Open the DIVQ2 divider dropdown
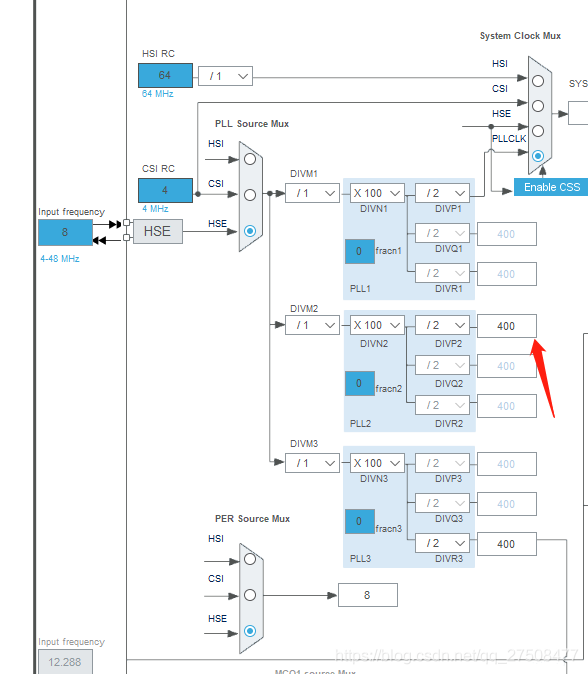 tap(442, 365)
